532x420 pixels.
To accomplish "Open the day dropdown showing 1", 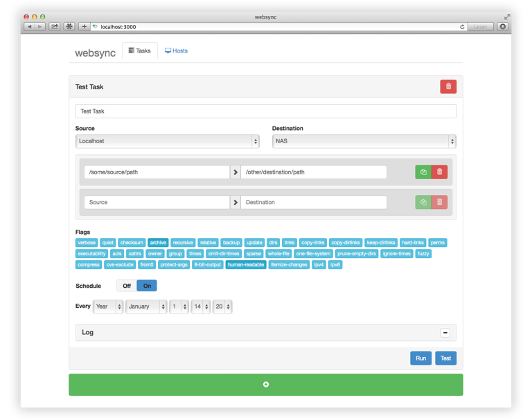I will point(179,307).
